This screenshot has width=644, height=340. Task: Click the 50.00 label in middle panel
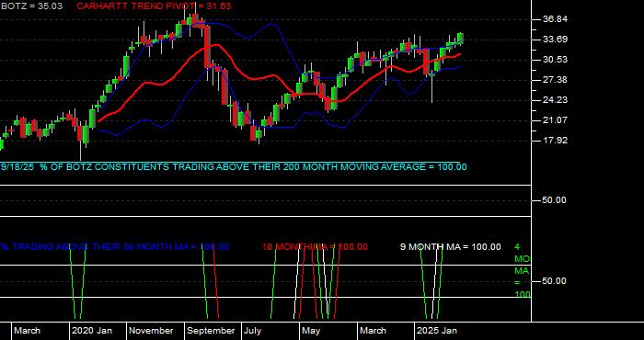[x=556, y=200]
